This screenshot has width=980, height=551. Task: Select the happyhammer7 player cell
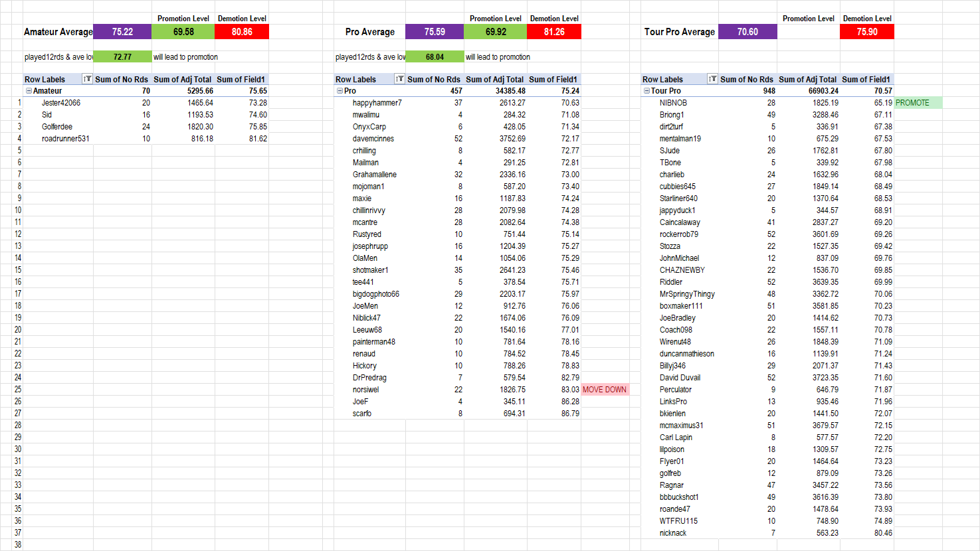coord(377,103)
